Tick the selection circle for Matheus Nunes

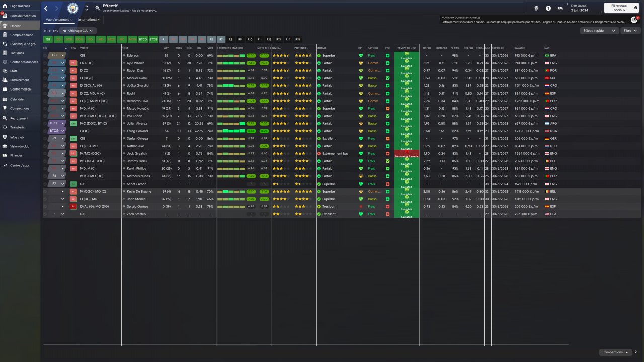pos(45,176)
